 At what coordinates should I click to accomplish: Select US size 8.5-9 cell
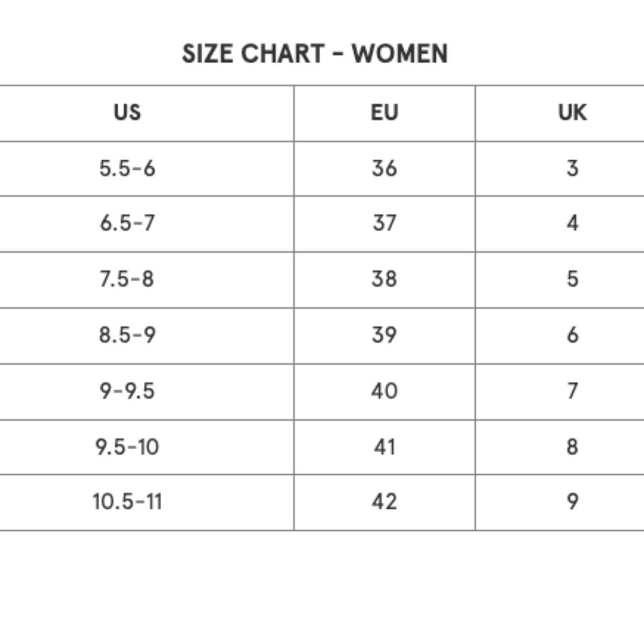(127, 336)
